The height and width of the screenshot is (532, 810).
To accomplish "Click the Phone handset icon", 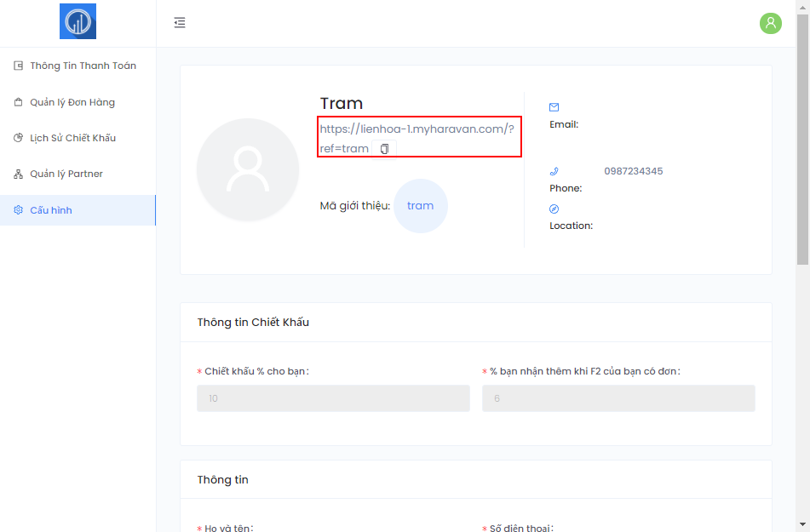I will coord(554,171).
